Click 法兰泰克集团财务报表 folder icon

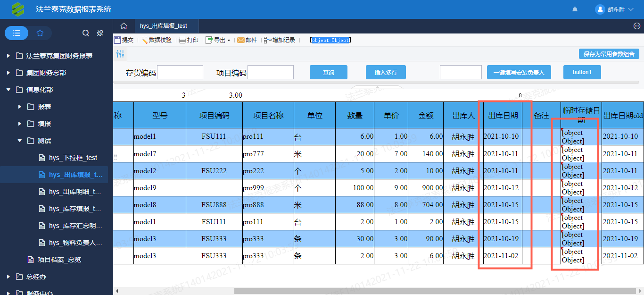pyautogui.click(x=19, y=56)
